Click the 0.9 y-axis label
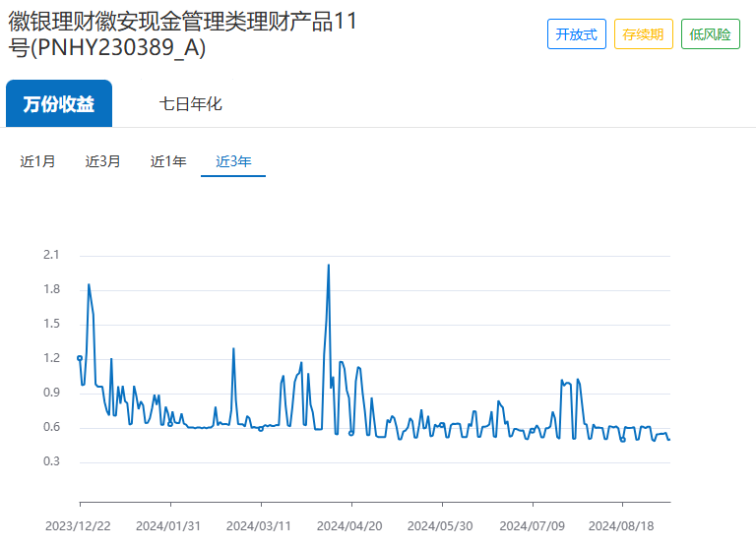 [x=51, y=393]
